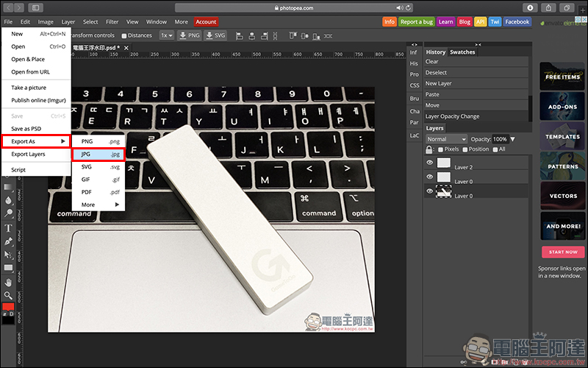The image size is (588, 368).
Task: Select the Path Select tool
Action: point(8,255)
